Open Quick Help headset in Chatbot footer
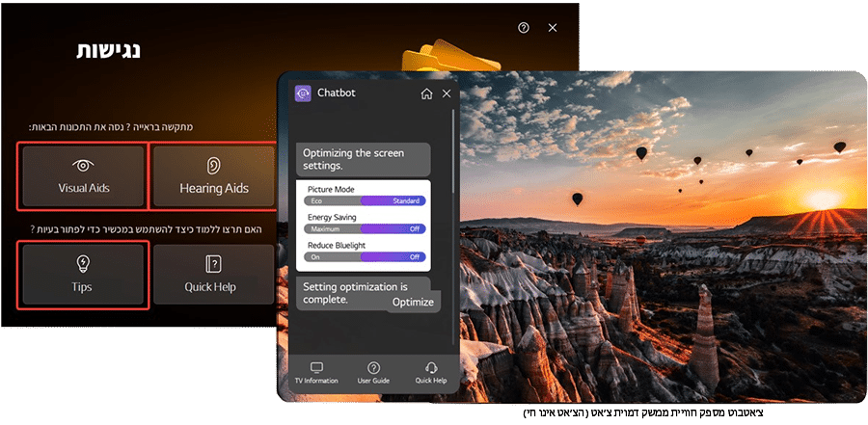 point(431,372)
